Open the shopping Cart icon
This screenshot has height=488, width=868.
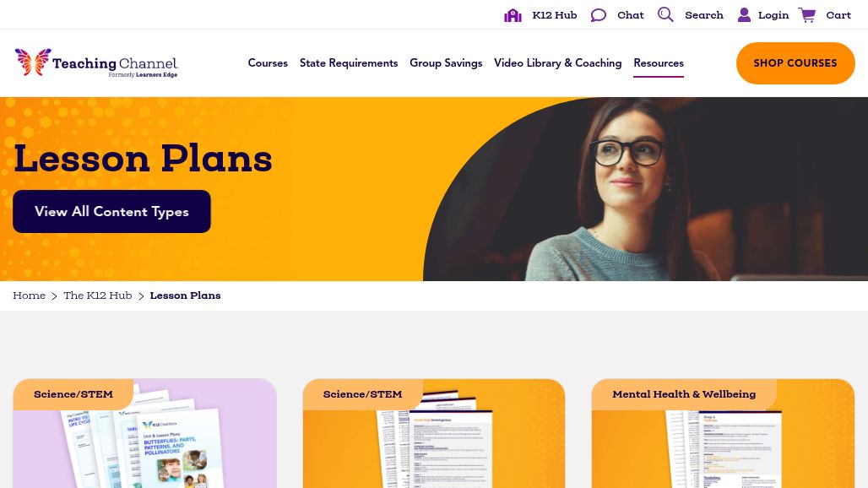[807, 15]
